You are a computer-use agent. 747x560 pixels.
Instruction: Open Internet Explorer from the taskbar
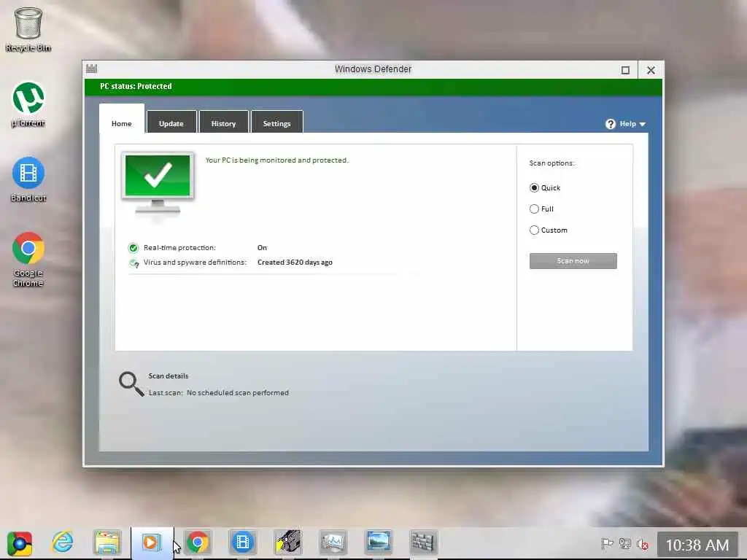(x=63, y=542)
